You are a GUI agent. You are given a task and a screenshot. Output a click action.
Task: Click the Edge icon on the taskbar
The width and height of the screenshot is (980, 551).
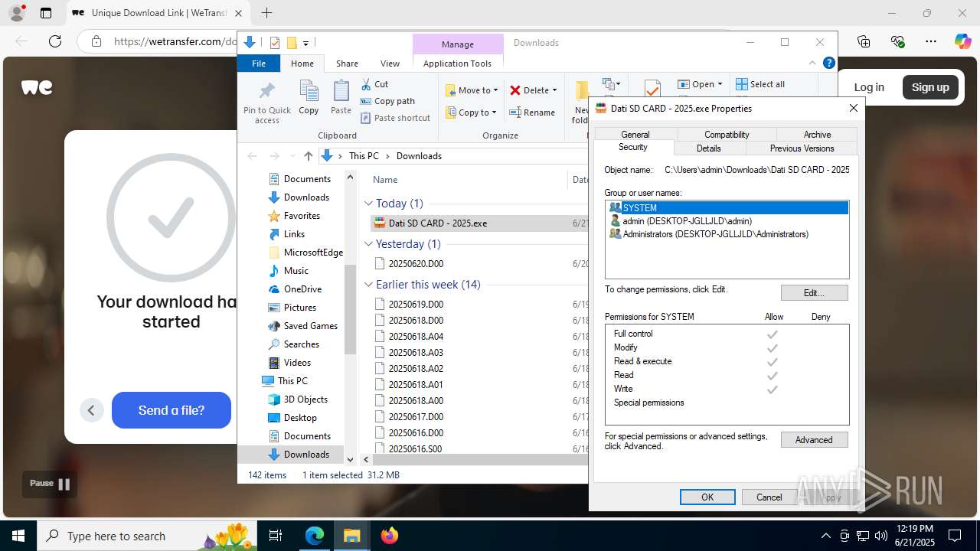315,536
